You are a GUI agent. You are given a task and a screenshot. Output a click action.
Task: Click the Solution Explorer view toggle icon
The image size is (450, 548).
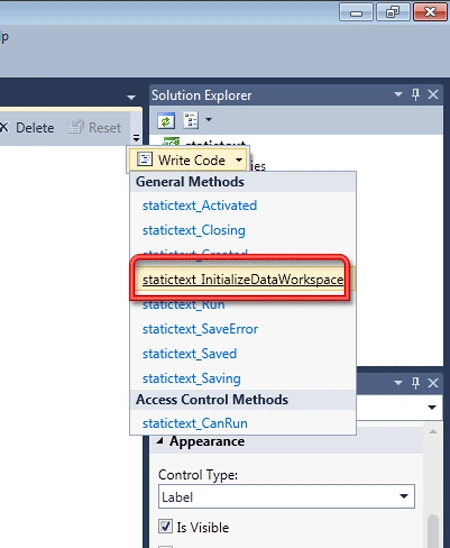[x=191, y=120]
